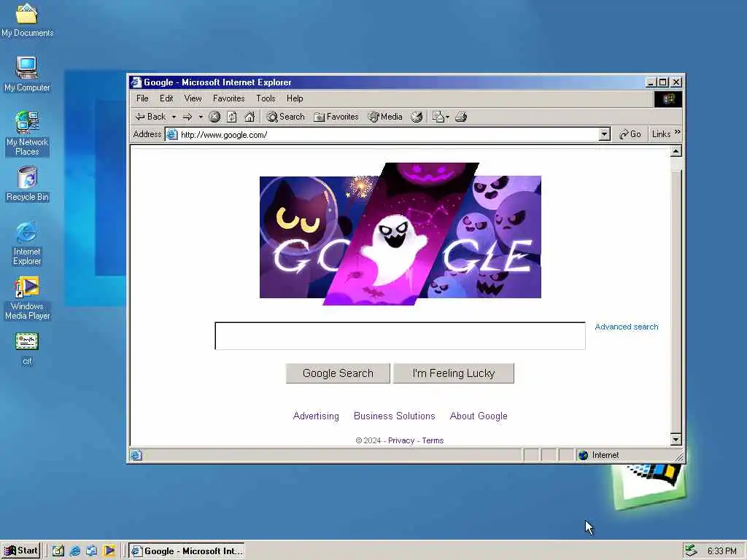Click in the Address bar URL field
Viewport: 747px width, 560px height.
coord(388,135)
